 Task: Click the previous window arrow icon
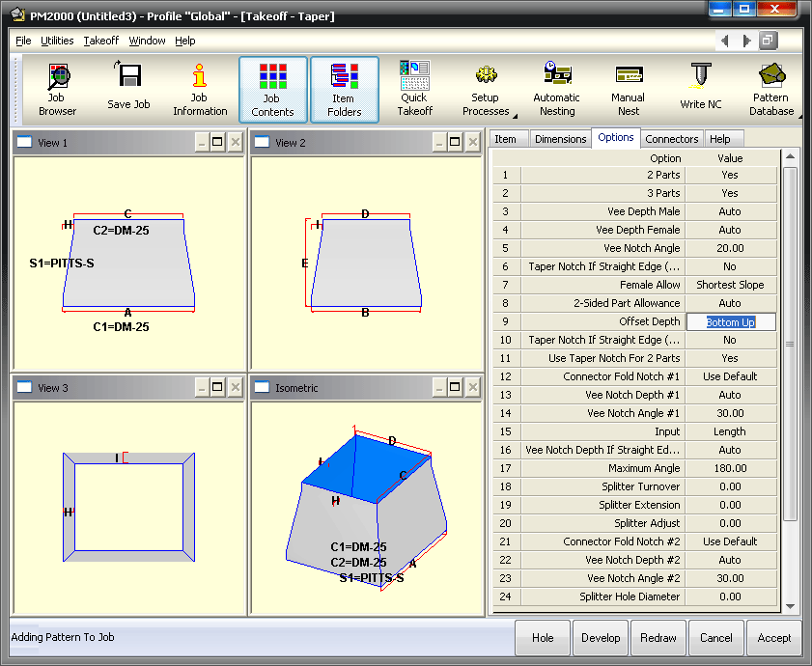point(725,41)
